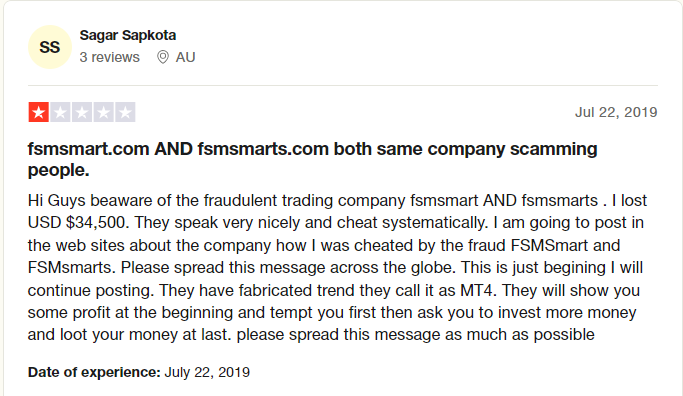Screen dimensions: 683x396
Task: Click the sentence mentioning MT4
Action: [x=328, y=290]
